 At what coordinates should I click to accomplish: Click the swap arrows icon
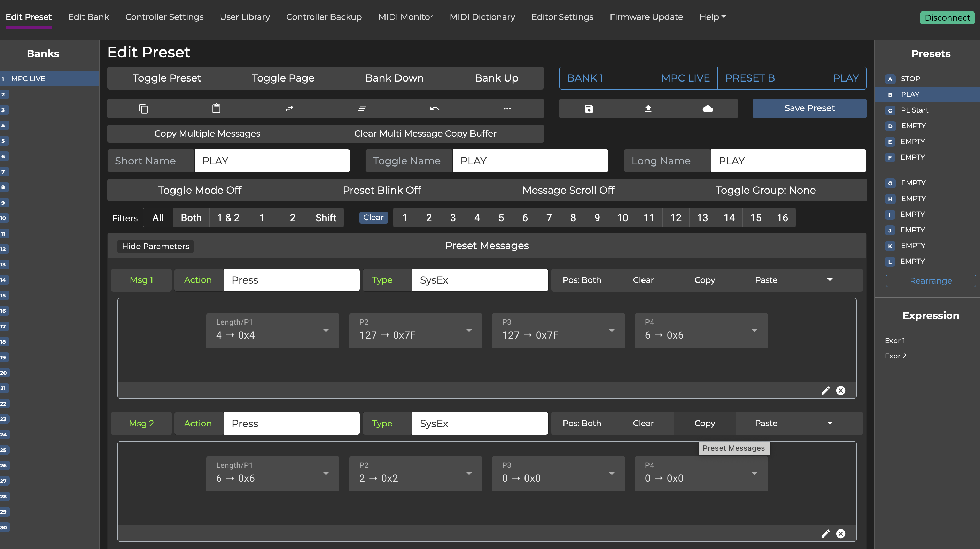coord(289,109)
